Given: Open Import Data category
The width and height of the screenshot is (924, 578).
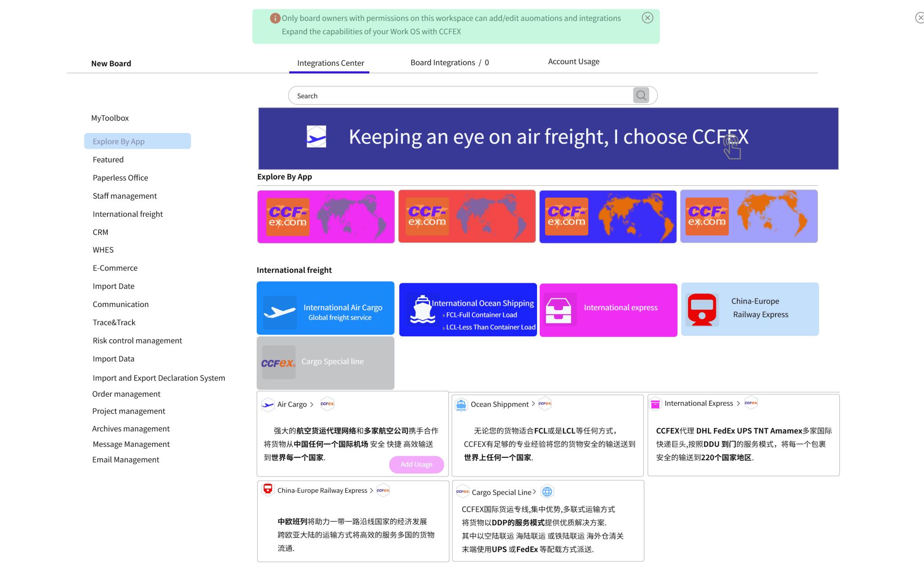Looking at the screenshot, I should [x=114, y=359].
